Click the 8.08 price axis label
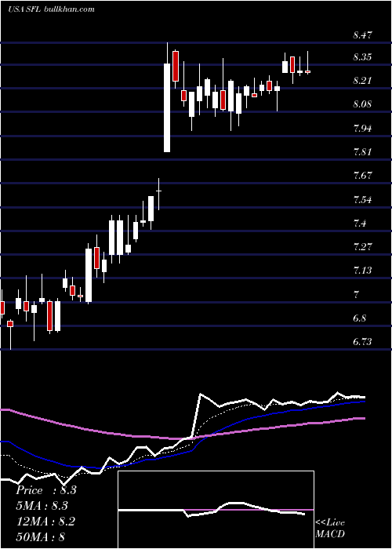The width and height of the screenshot is (392, 549). (x=362, y=104)
